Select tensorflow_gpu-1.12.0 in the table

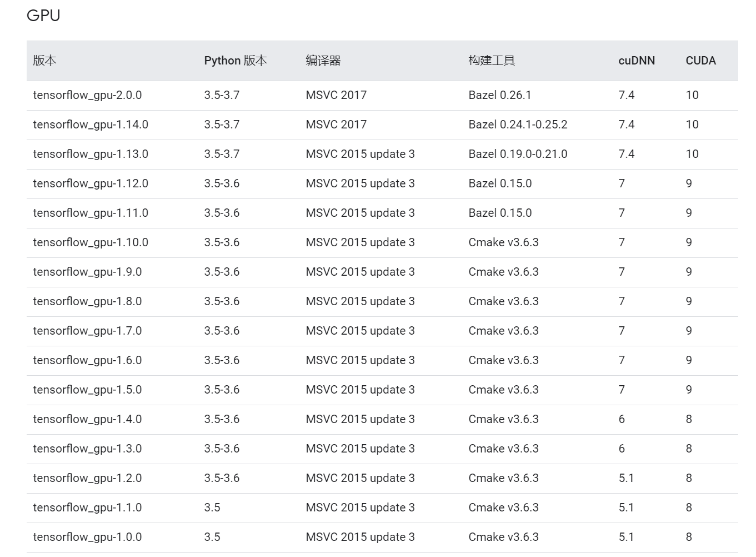pyautogui.click(x=91, y=183)
